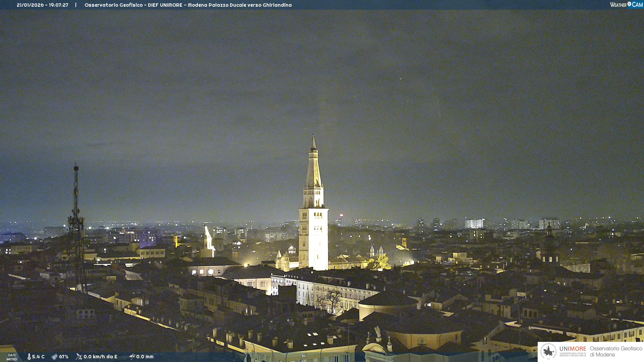Screen dimensions: 644x362
Task: Click the UNIMORE wordmark text
Action: (573, 349)
